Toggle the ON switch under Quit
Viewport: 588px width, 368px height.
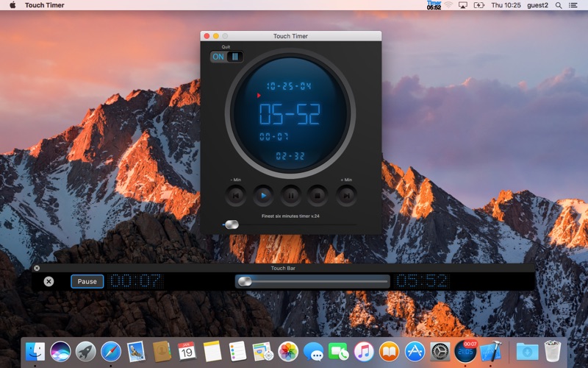pyautogui.click(x=227, y=57)
